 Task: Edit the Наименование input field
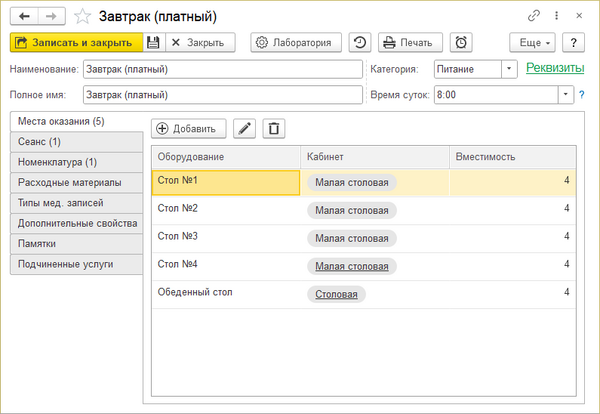pyautogui.click(x=223, y=69)
